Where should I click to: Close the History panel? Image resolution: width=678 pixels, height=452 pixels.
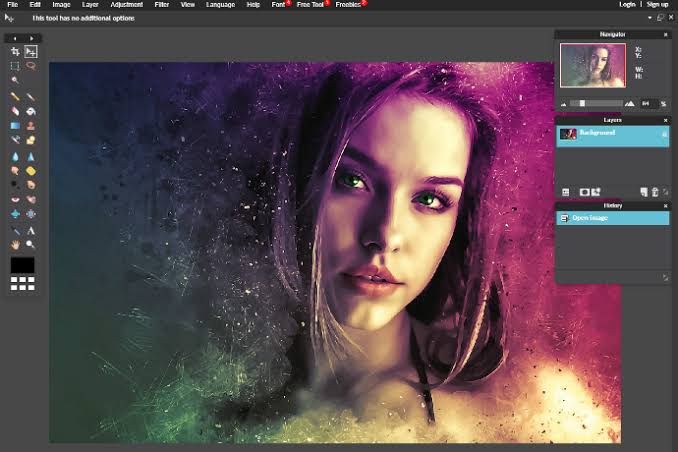[x=665, y=205]
